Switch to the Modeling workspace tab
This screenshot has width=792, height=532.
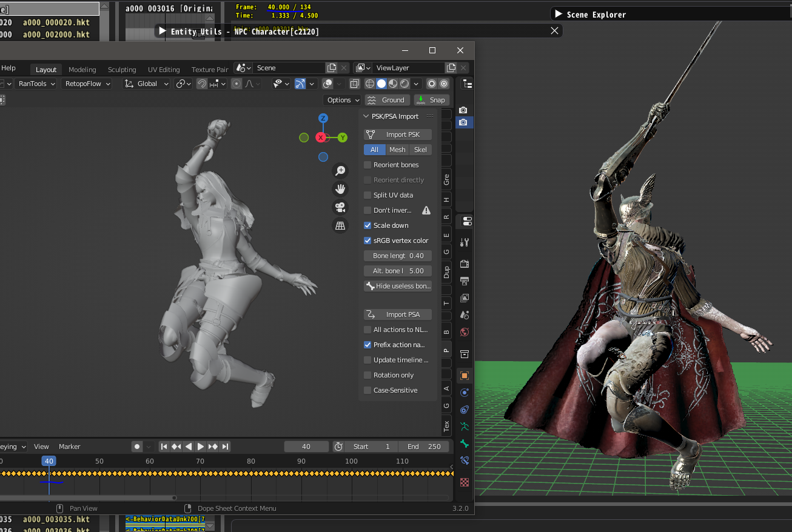[82, 70]
